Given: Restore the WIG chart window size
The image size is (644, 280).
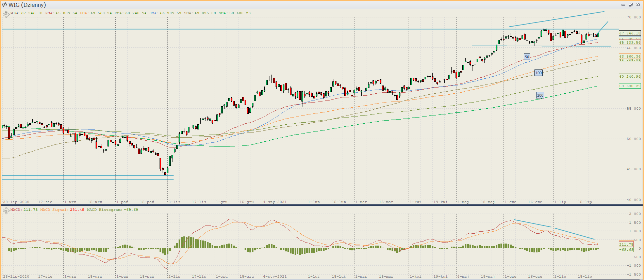Looking at the screenshot, I should click(x=630, y=5).
